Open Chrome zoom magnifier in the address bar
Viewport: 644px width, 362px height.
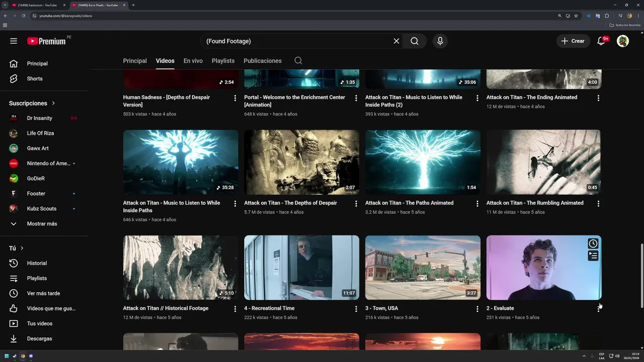(559, 16)
